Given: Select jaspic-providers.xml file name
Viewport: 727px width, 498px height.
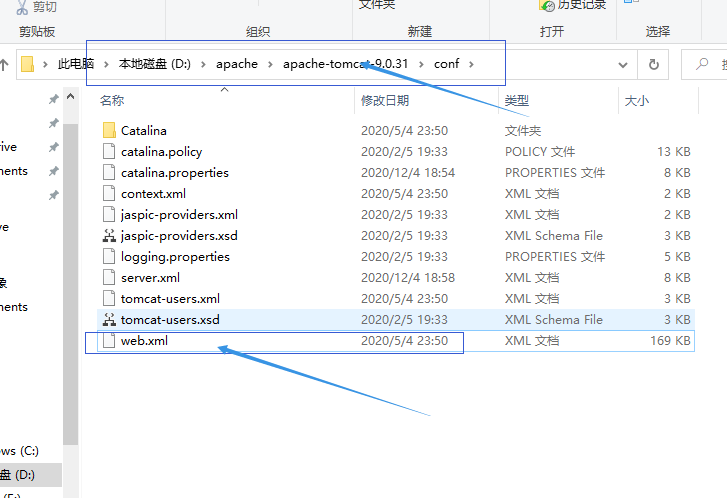Looking at the screenshot, I should (179, 215).
